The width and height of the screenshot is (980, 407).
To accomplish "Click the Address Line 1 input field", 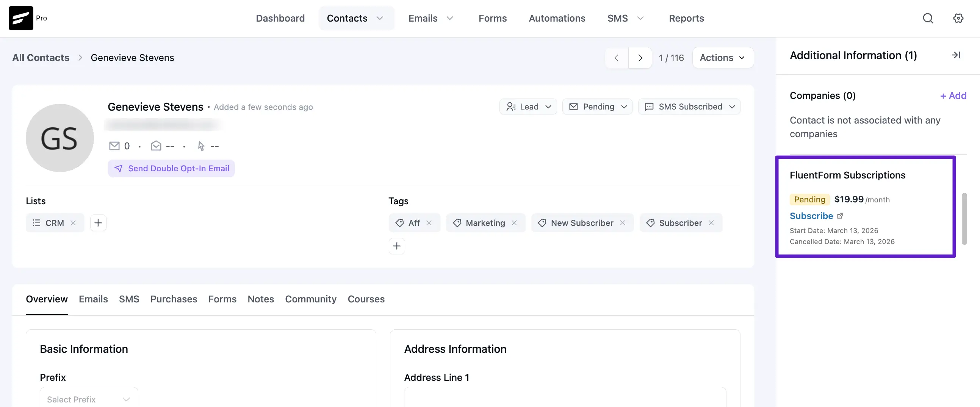I will coord(565,397).
